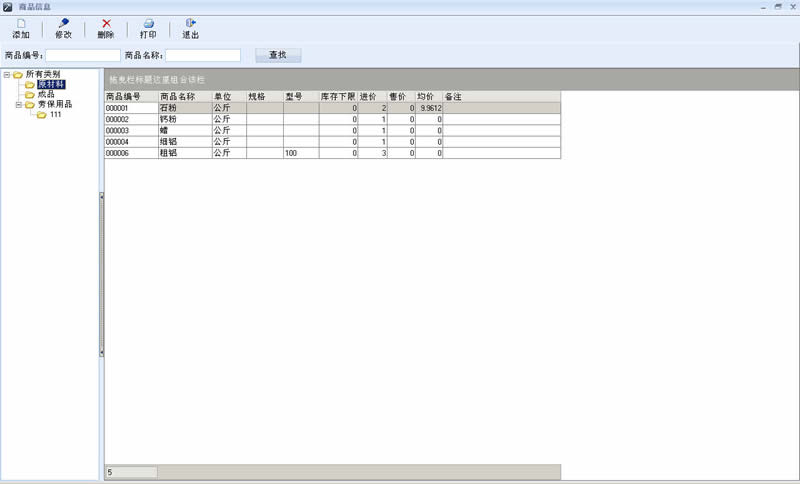Click the 打印 (Print) printer icon
Viewport: 800px width, 484px height.
pos(148,23)
